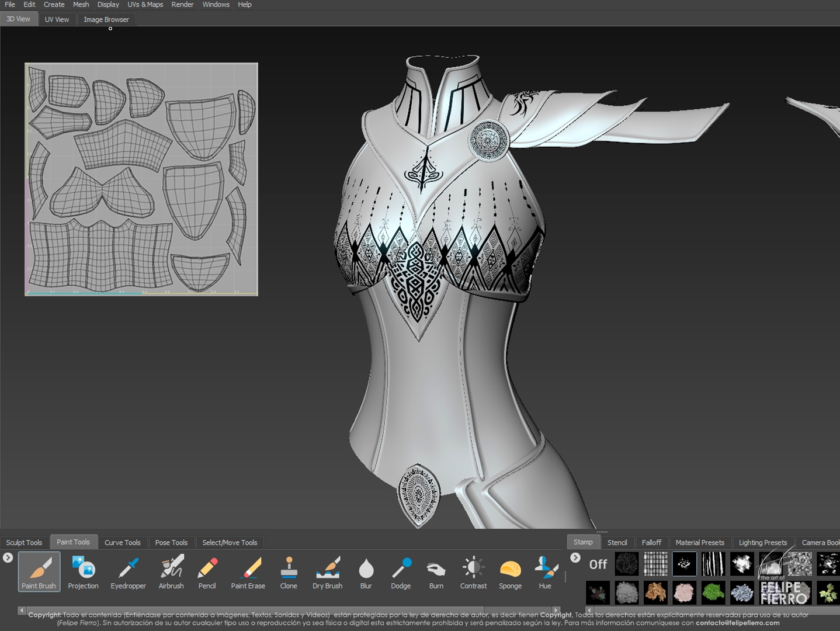Viewport: 840px width, 631px height.
Task: Open the Sculpt Tools tab
Action: (24, 542)
